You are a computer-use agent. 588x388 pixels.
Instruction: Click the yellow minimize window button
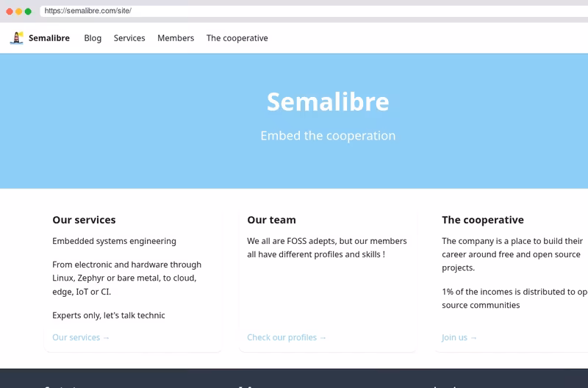[19, 11]
